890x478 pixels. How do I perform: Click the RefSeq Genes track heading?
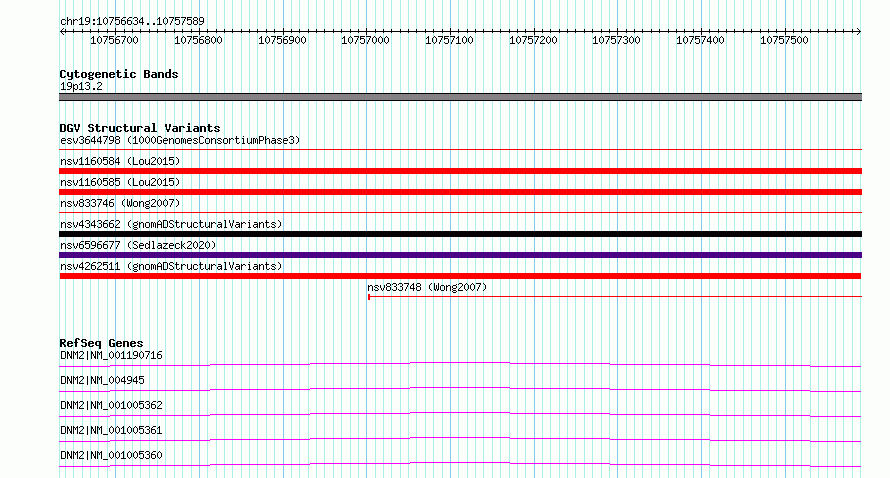[x=101, y=343]
